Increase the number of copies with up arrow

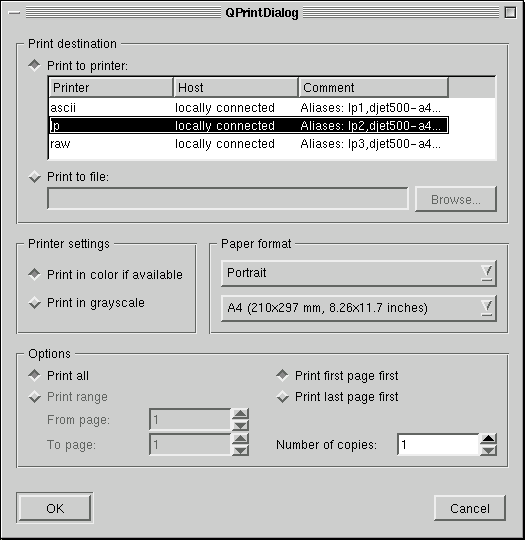(488, 439)
